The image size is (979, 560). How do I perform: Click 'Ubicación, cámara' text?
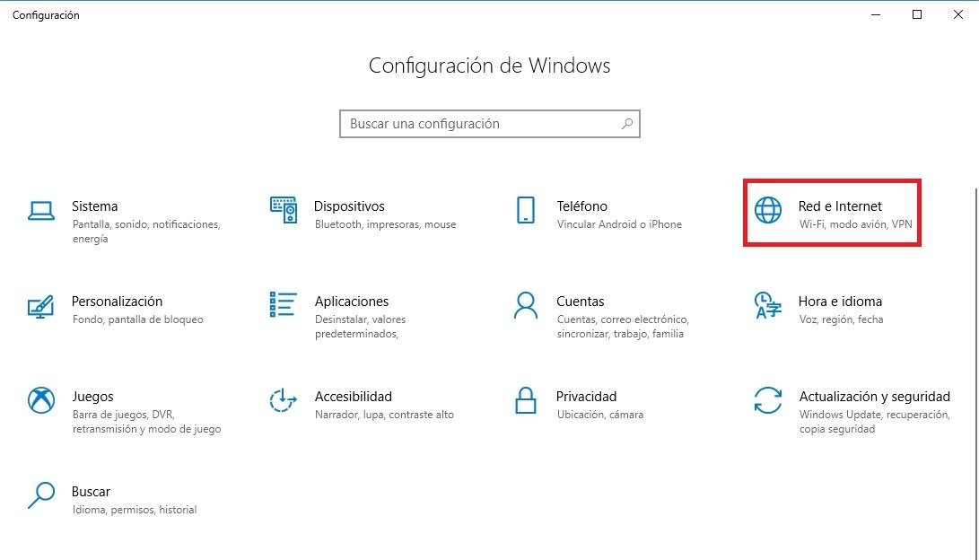[x=600, y=415]
